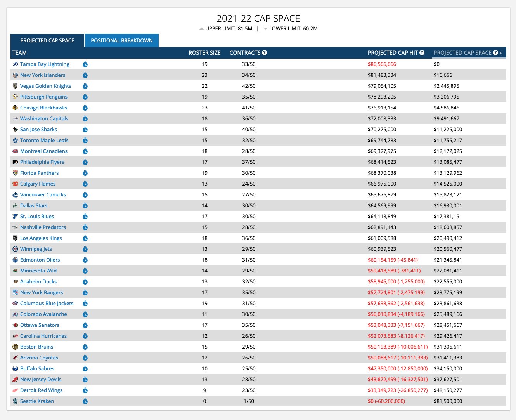Click the clock icon for New Jersey Devils

point(85,380)
